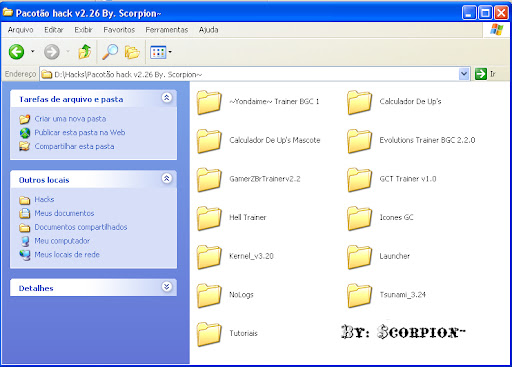
Task: Click inside the Endereço address field
Action: 249,74
